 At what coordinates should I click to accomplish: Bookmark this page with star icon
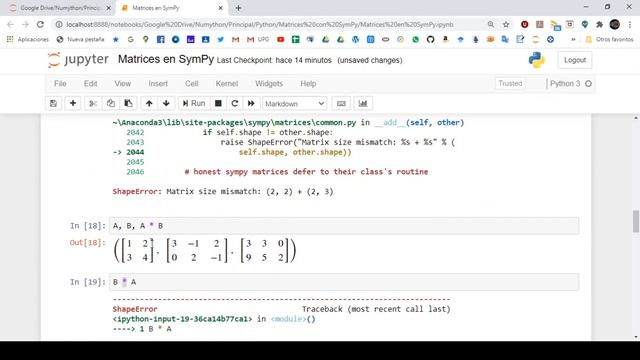click(x=506, y=24)
